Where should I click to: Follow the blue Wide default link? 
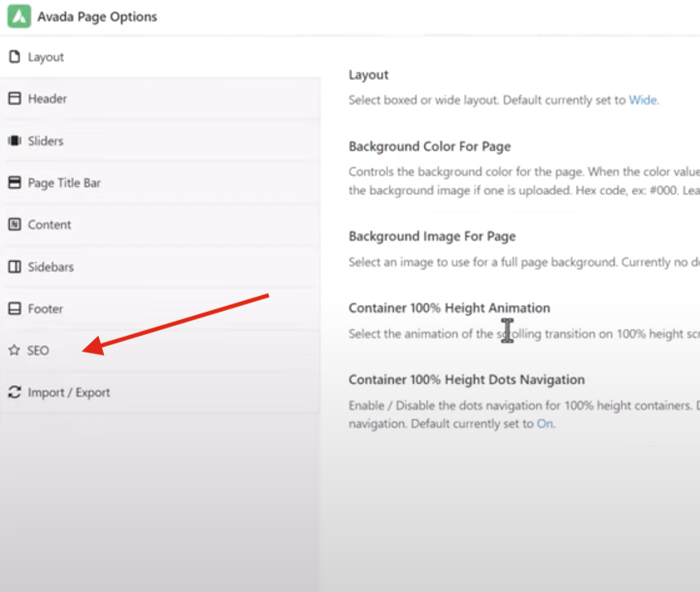tap(643, 100)
